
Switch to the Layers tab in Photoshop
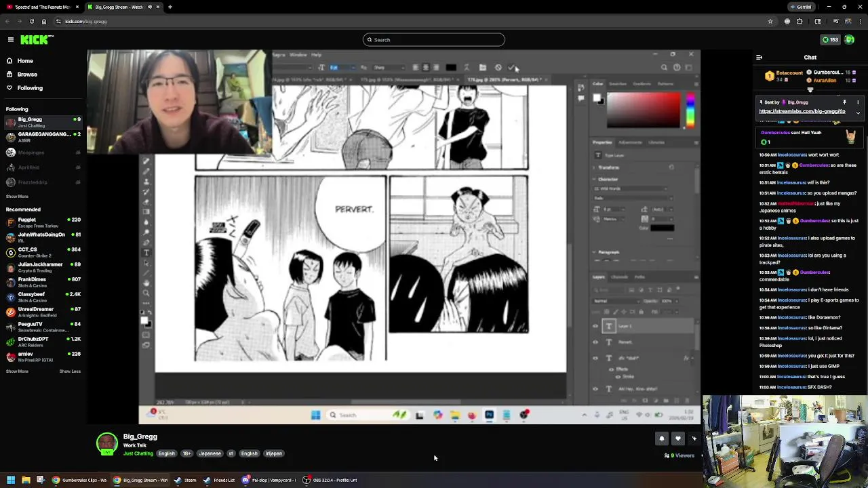(x=599, y=277)
